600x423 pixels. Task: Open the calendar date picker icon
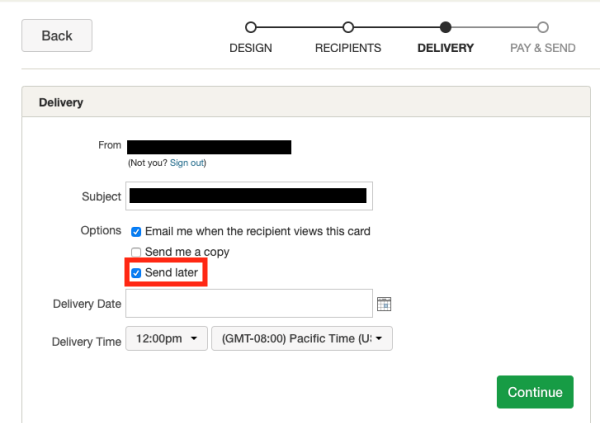(x=383, y=304)
